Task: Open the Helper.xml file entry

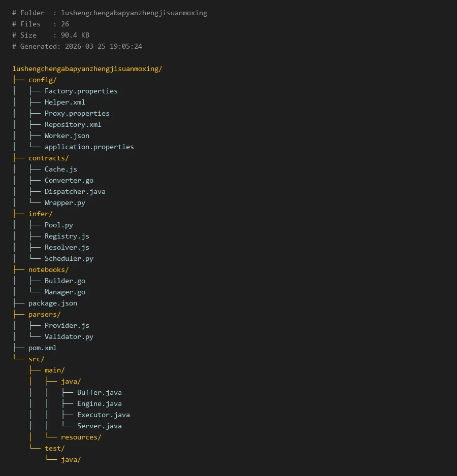Action: 64,102
